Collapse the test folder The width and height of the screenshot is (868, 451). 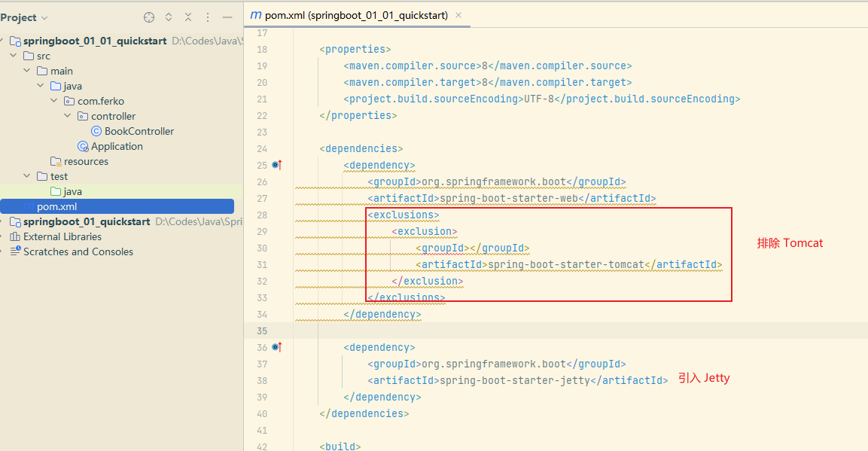[x=27, y=175]
